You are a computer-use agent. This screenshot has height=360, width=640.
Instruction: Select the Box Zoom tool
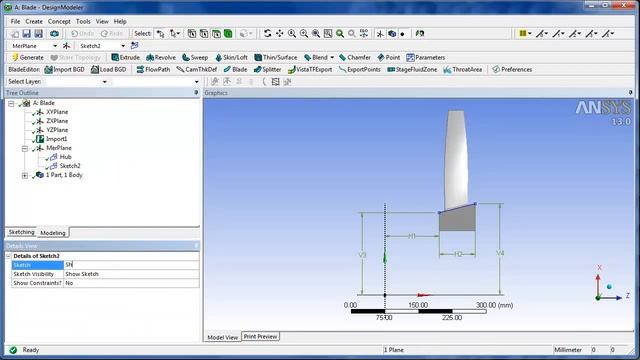(304, 33)
